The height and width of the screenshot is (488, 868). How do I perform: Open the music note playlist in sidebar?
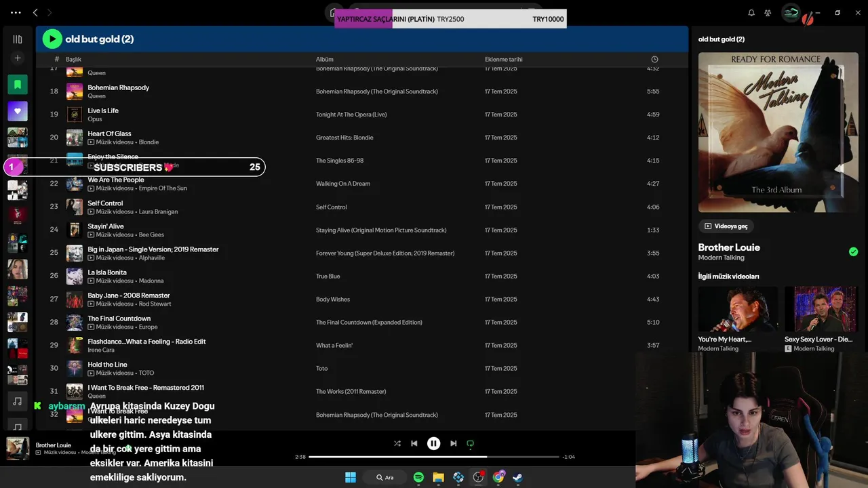click(x=18, y=401)
